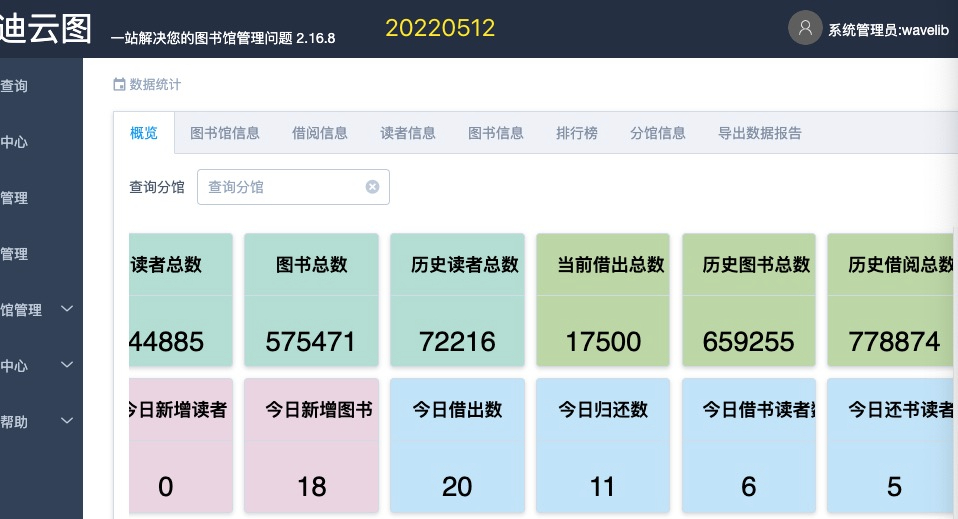
Task: Expand the 帮助 sidebar chevron
Action: 67,421
